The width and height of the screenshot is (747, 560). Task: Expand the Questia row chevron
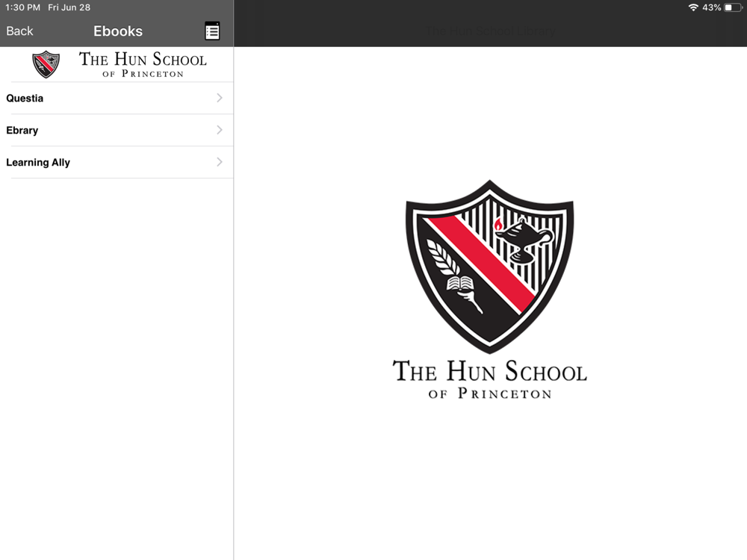pos(219,98)
